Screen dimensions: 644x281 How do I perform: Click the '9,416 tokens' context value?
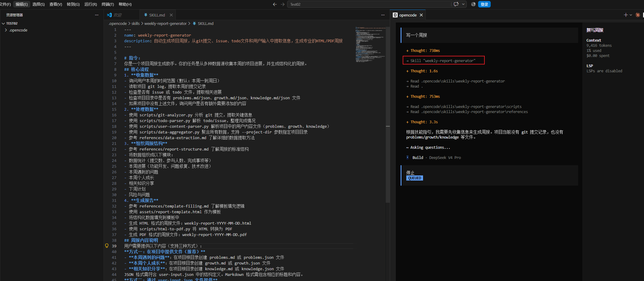click(x=599, y=45)
